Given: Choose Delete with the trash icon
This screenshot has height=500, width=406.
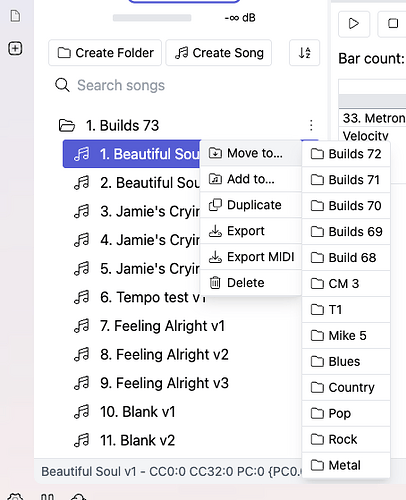Looking at the screenshot, I should point(251,283).
